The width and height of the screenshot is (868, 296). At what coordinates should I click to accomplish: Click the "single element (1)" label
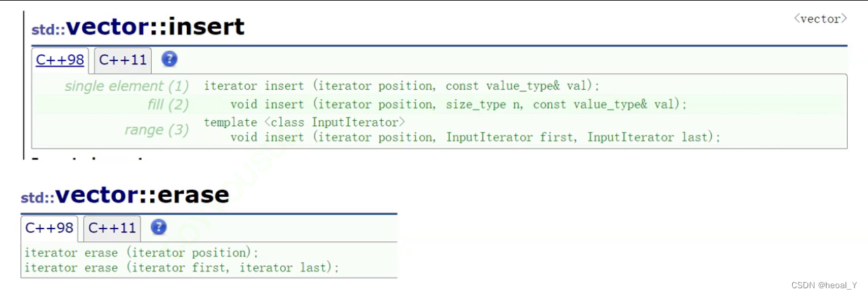(127, 86)
